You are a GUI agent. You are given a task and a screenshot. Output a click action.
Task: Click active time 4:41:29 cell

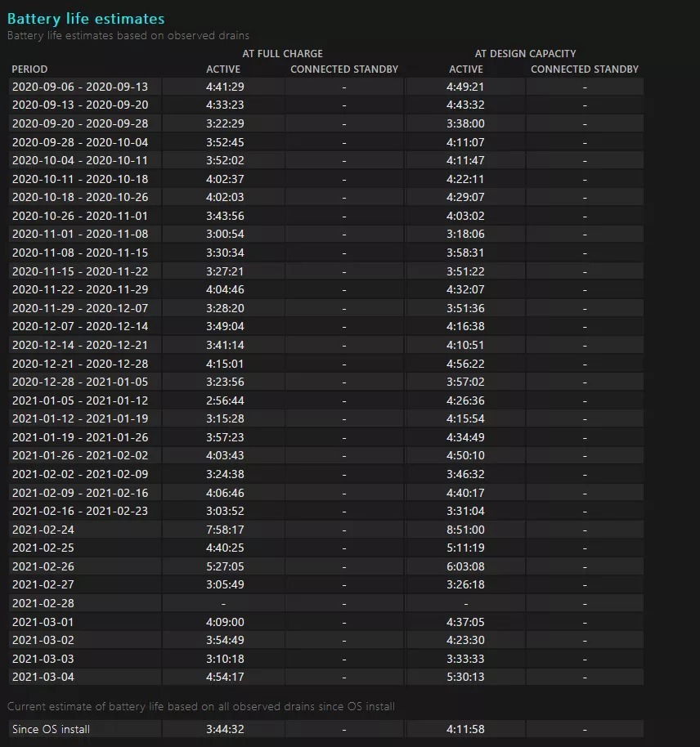(225, 87)
